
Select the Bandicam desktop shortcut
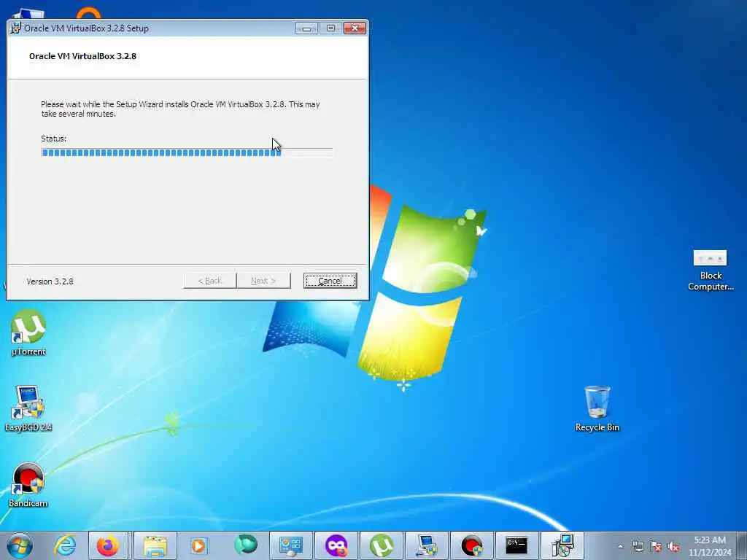point(28,485)
